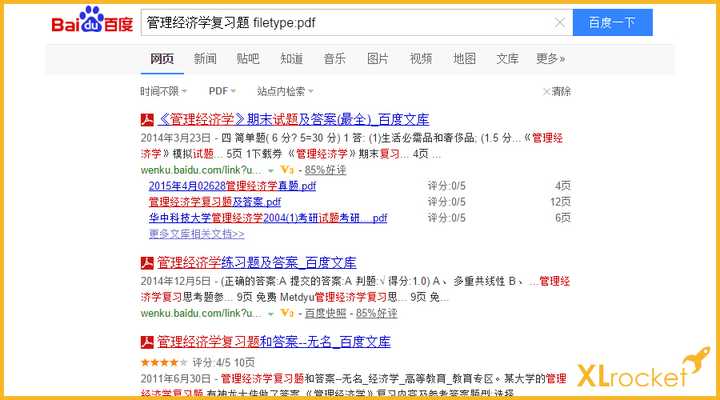Screen dimensions: 720x400
Task: Clear the search box with the X icon
Action: pyautogui.click(x=559, y=22)
